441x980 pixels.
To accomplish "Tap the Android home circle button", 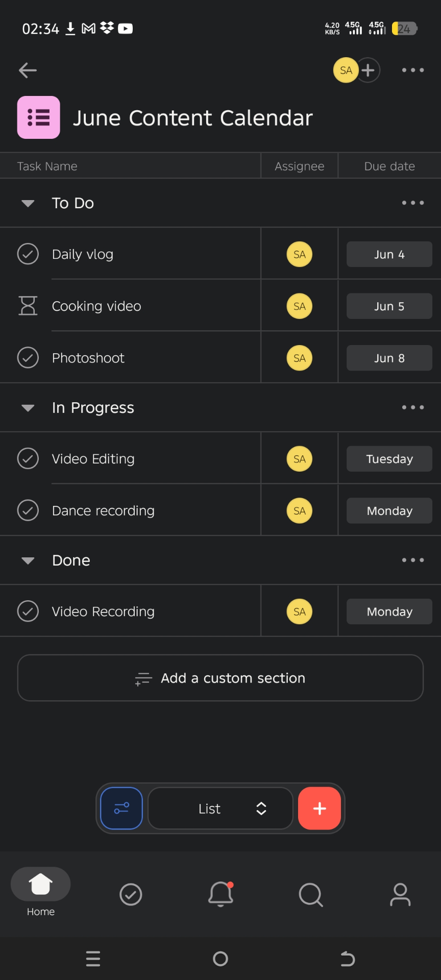I will coord(220,959).
